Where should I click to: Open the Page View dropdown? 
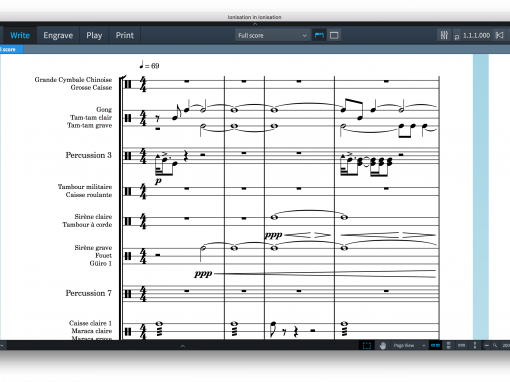point(410,345)
